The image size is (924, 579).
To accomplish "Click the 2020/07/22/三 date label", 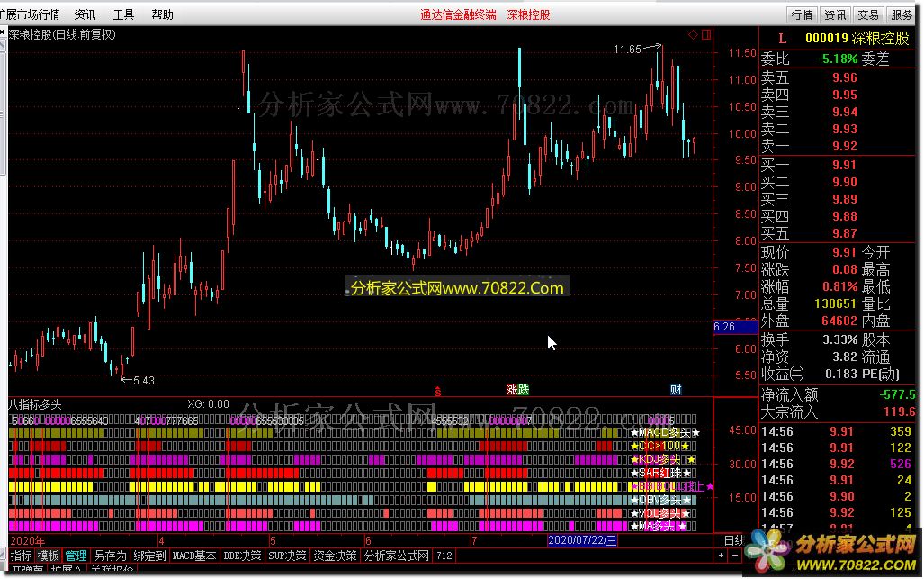I will 582,540.
